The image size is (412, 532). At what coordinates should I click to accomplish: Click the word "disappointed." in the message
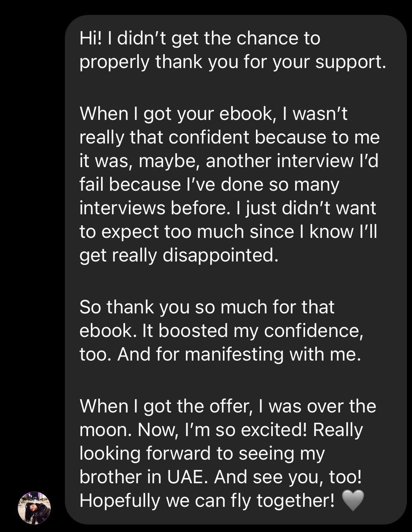[x=221, y=256]
